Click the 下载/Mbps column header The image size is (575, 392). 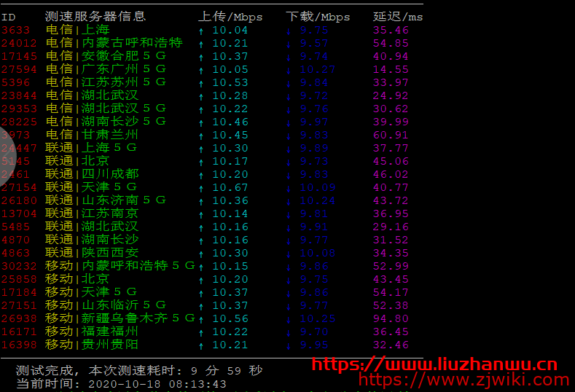318,16
